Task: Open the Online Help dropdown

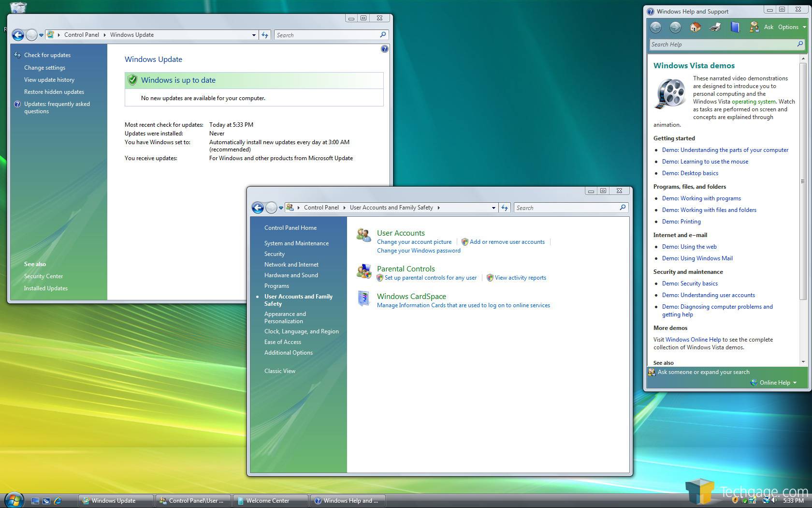Action: tap(795, 383)
